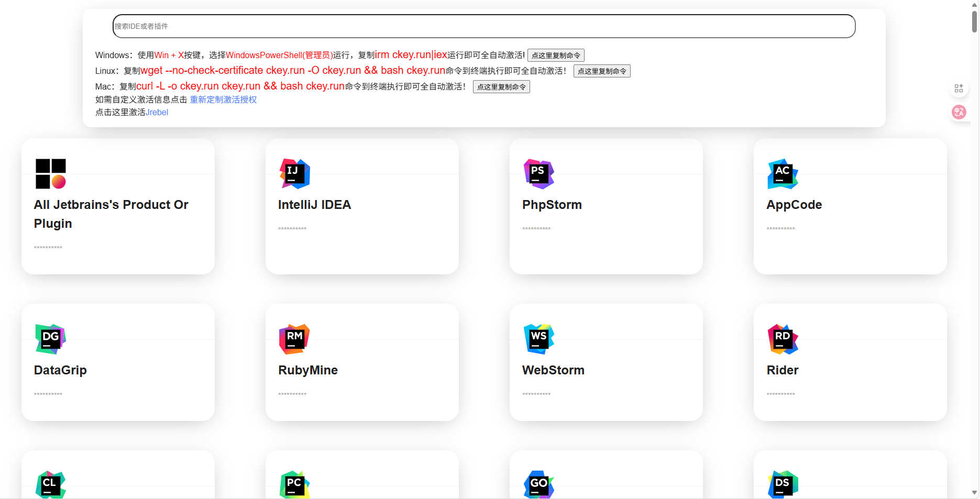Click the masked key under All Jetbrains's Product
This screenshot has height=499, width=980.
pos(48,248)
